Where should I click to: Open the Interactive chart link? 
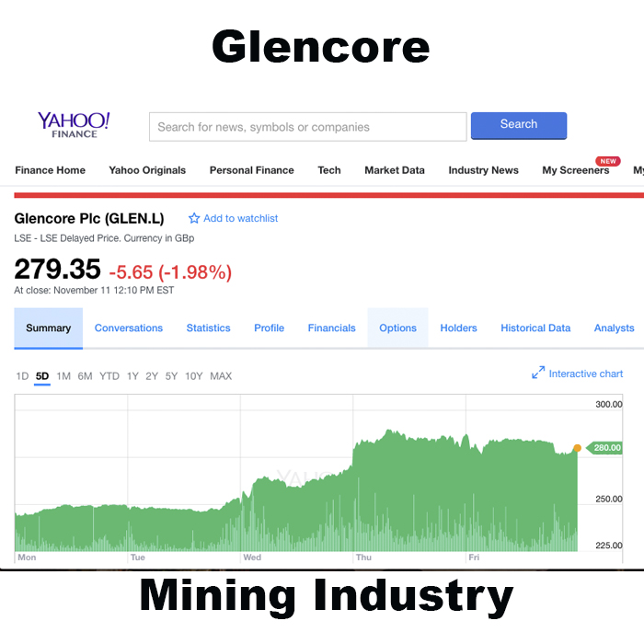[x=586, y=374]
